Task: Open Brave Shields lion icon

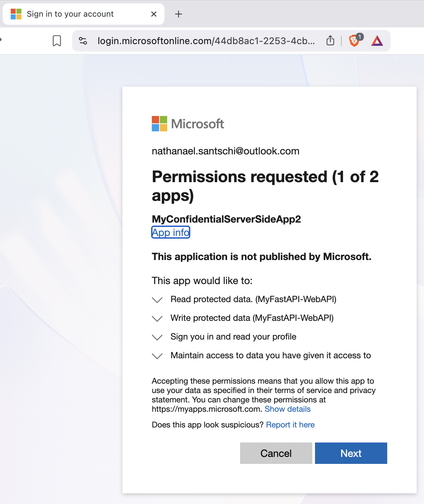Action: [x=354, y=40]
